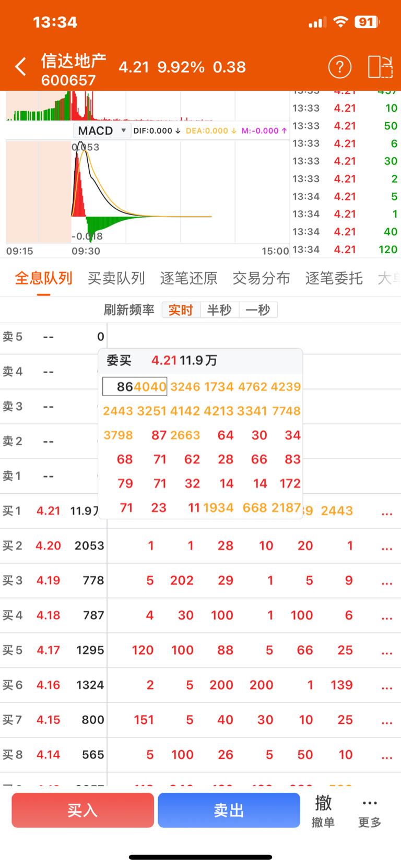The image size is (401, 868).
Task: Tap 买6 price 4.16
Action: [49, 685]
